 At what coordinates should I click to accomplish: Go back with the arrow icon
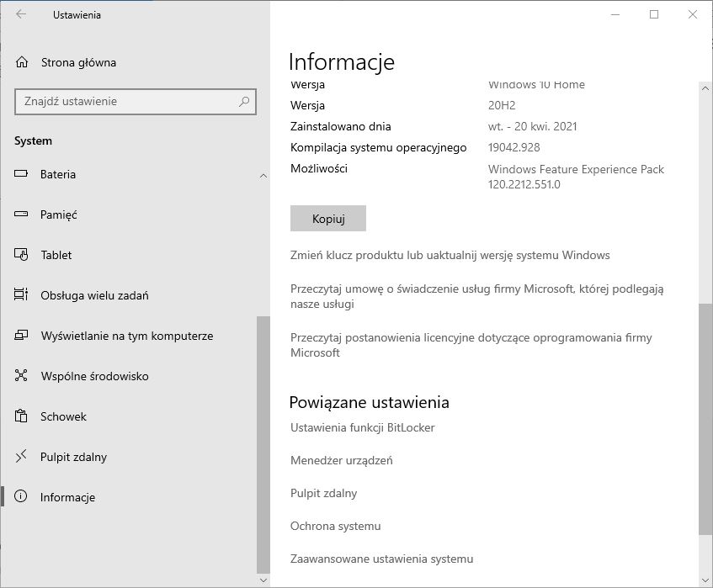pyautogui.click(x=21, y=14)
